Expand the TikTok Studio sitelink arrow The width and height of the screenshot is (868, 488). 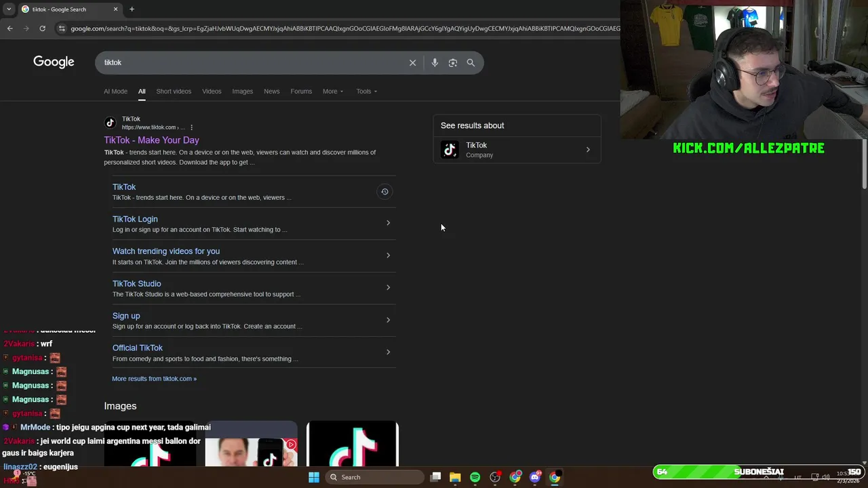point(388,287)
